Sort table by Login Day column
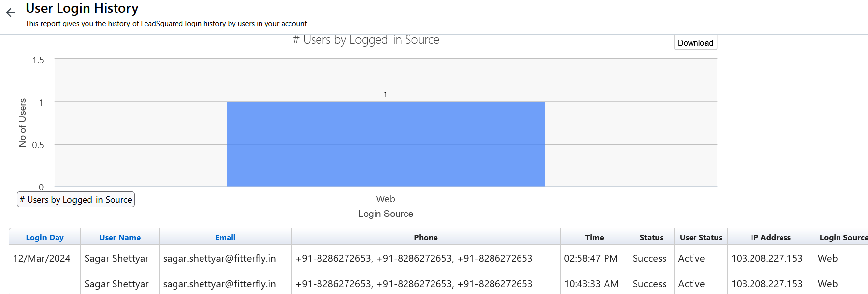Viewport: 868px width, 294px height. click(x=45, y=238)
